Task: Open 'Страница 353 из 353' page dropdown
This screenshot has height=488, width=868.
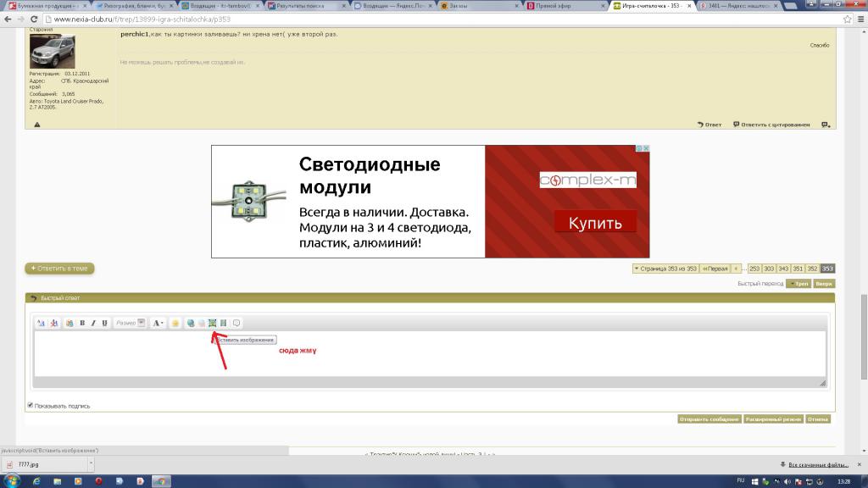Action: [x=665, y=269]
